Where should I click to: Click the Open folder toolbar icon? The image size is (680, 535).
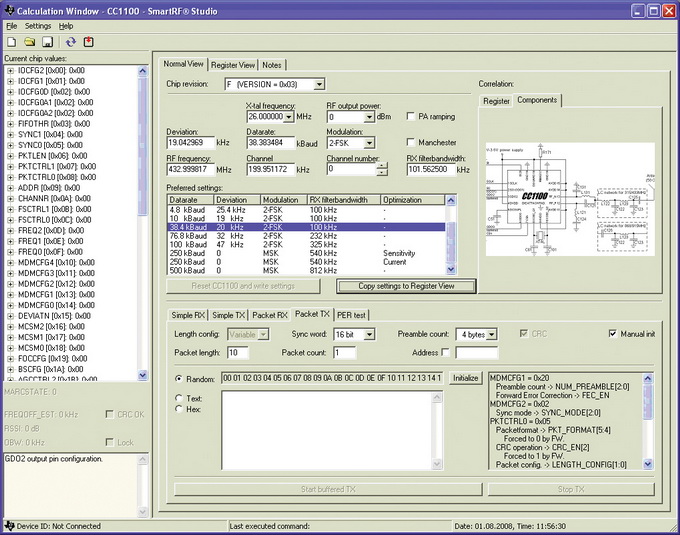pyautogui.click(x=30, y=42)
